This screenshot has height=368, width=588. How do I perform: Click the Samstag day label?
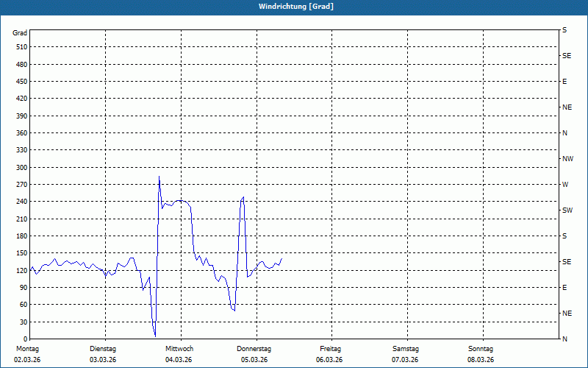[406, 349]
